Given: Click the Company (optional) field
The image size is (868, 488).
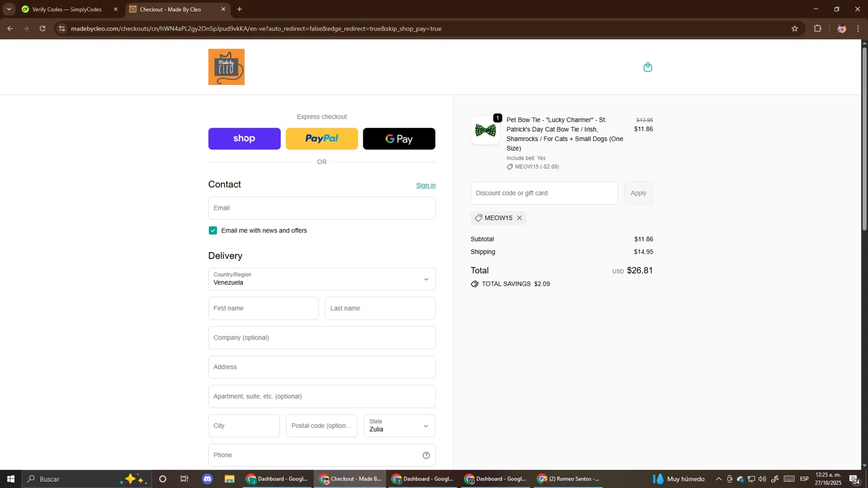Looking at the screenshot, I should tap(322, 338).
